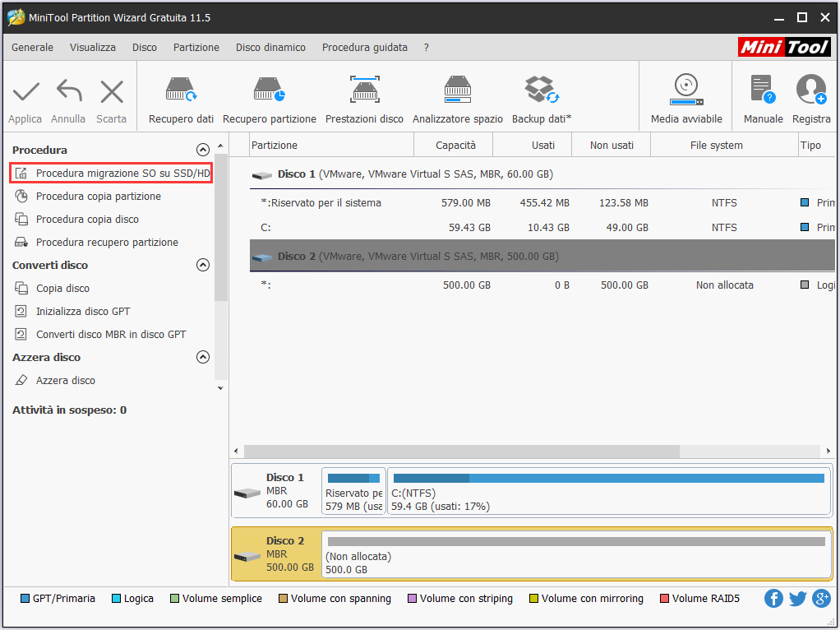Select Disco 2 unallocated space bar
Viewport: 840px width, 630px height.
576,554
